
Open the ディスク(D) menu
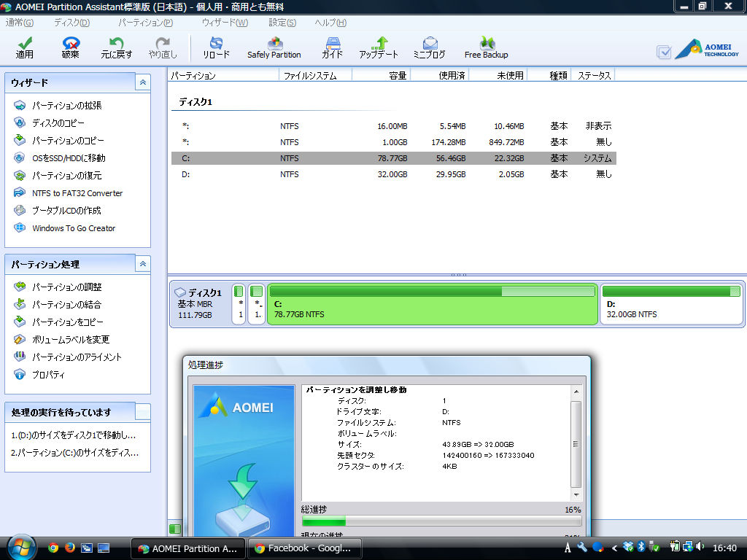tap(72, 23)
